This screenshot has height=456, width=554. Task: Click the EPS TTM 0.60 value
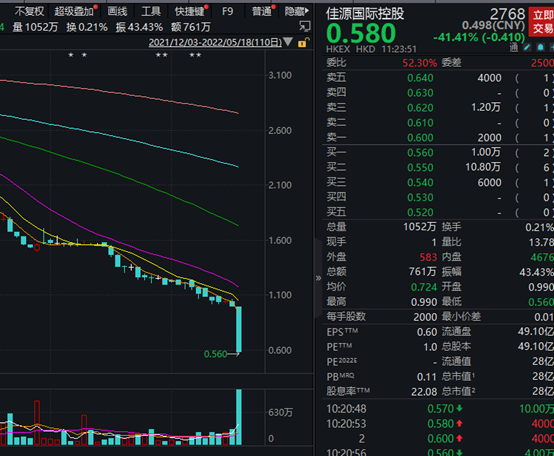click(x=427, y=332)
